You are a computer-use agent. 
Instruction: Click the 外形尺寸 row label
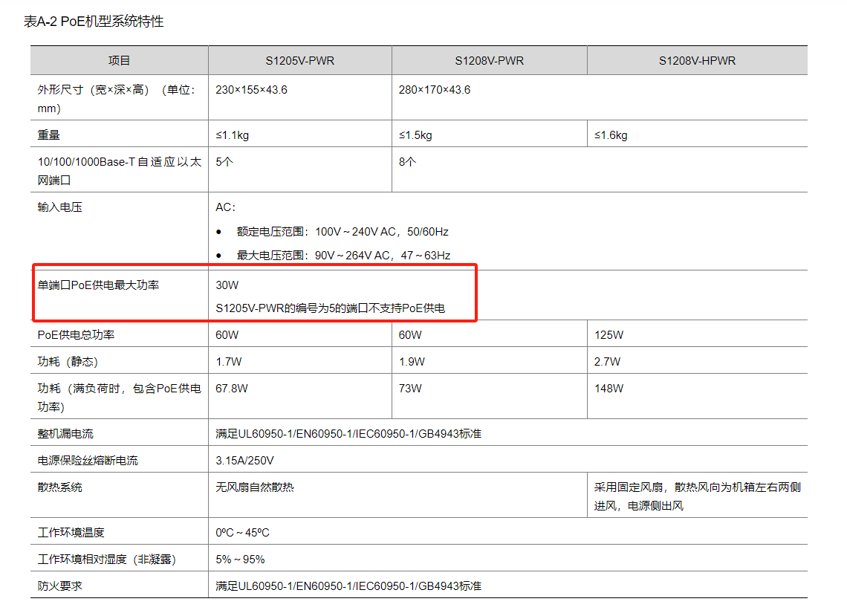(x=118, y=99)
